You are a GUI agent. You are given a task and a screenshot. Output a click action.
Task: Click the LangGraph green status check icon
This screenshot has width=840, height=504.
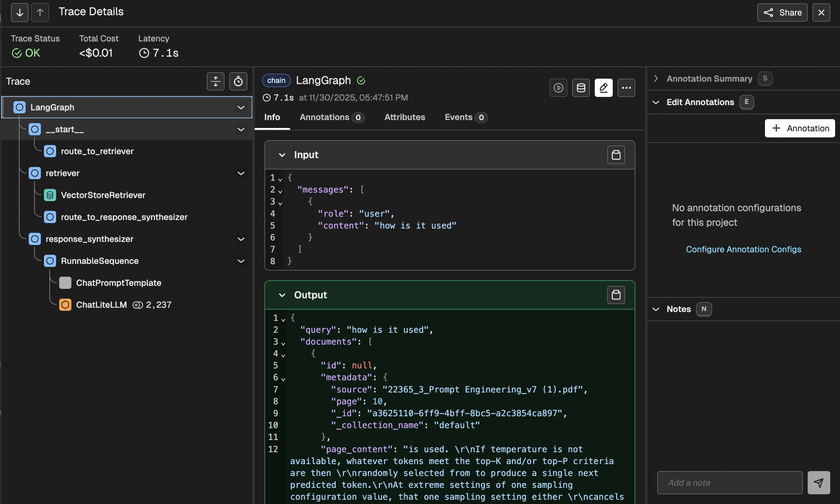click(x=361, y=80)
